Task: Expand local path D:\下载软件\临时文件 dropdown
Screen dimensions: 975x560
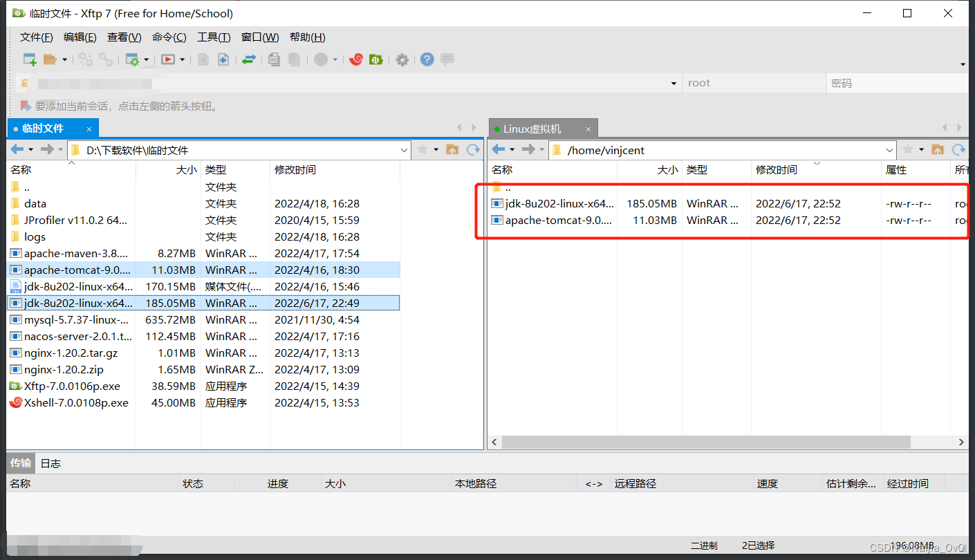Action: coord(405,150)
